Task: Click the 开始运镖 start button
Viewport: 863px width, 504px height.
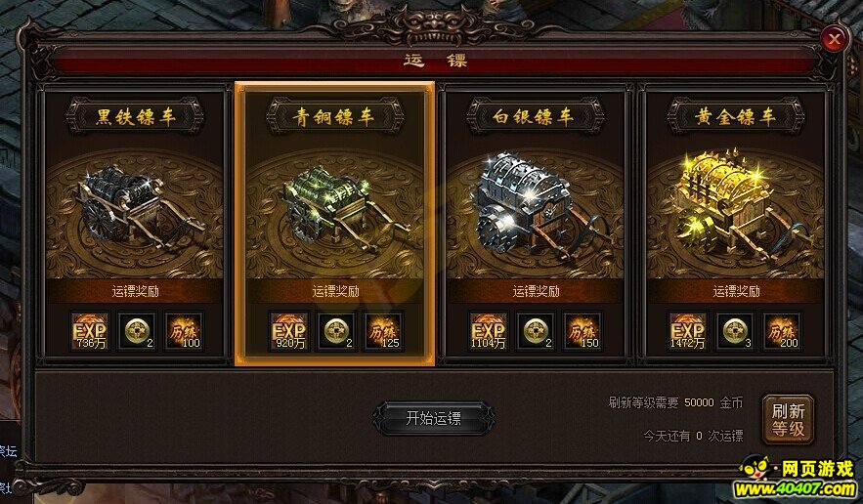Action: click(434, 418)
